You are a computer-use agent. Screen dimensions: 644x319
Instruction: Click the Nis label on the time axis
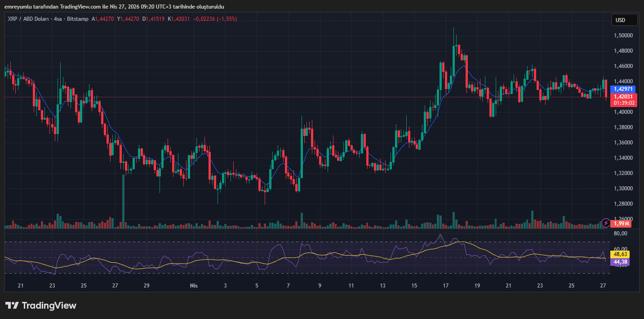tap(194, 285)
